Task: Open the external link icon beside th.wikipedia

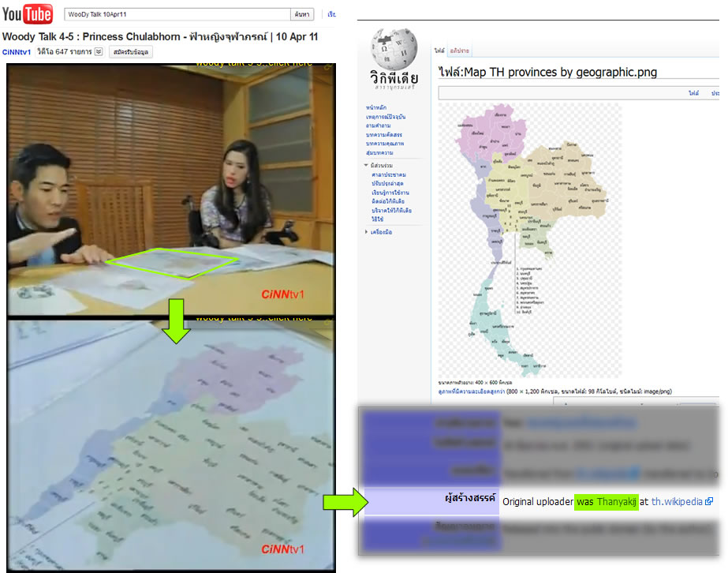Action: (x=709, y=501)
